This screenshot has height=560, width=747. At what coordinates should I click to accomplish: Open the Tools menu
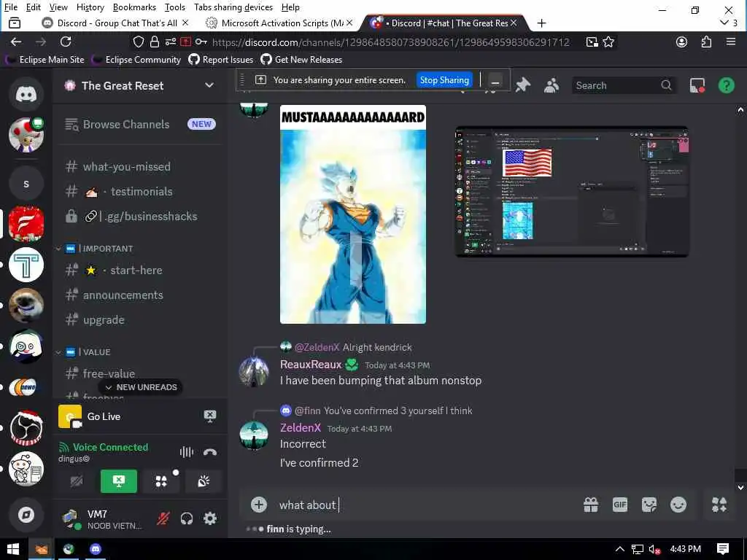click(174, 7)
